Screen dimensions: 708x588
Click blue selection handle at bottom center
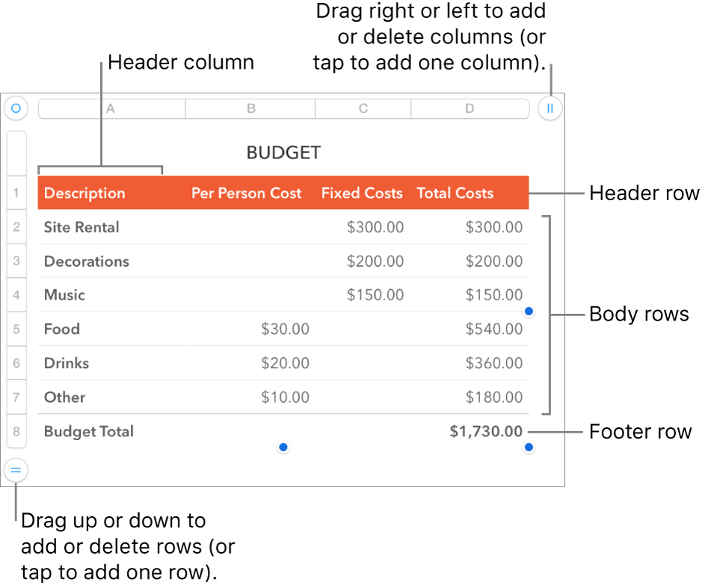click(x=283, y=448)
